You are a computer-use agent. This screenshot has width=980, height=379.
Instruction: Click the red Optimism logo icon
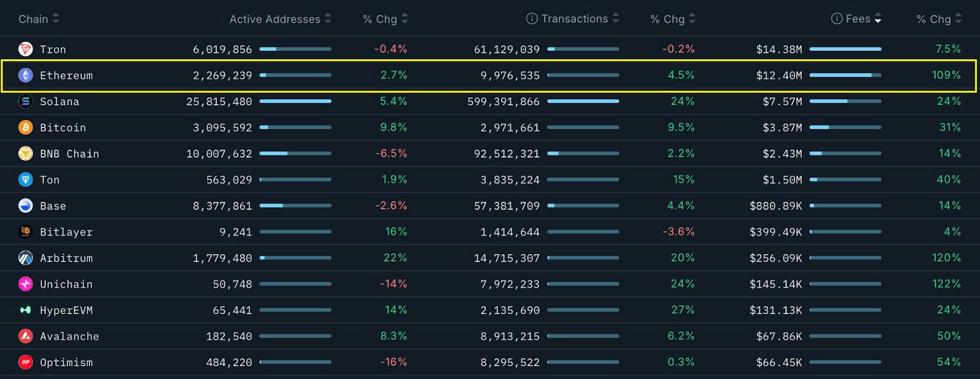point(25,362)
